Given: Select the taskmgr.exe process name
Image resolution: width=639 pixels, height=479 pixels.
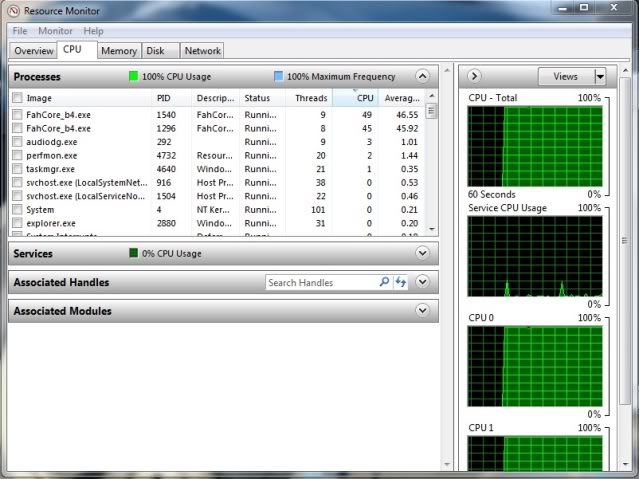Looking at the screenshot, I should 50,169.
